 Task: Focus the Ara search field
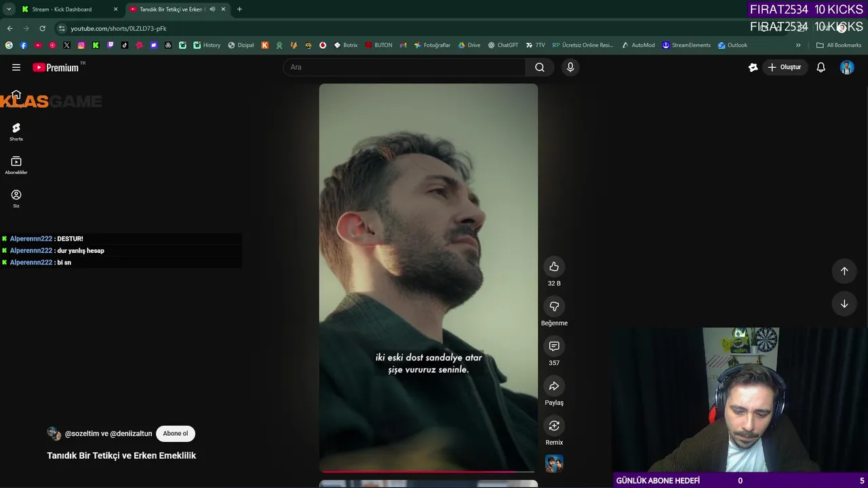point(404,67)
